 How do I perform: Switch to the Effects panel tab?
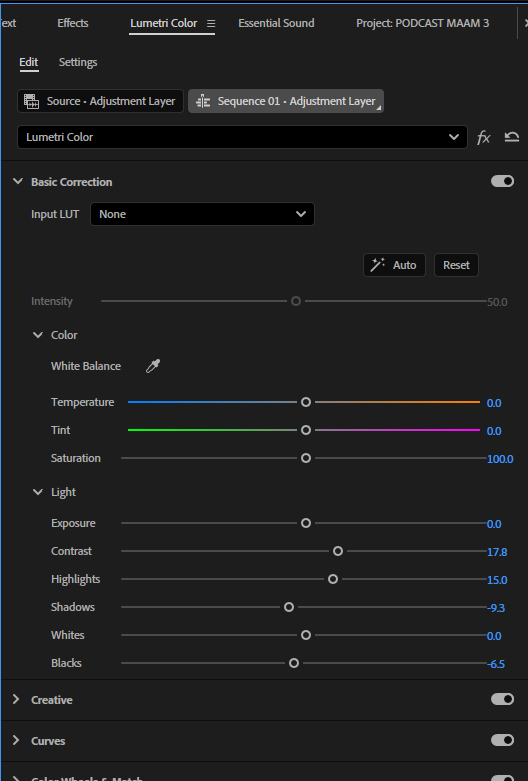[73, 23]
